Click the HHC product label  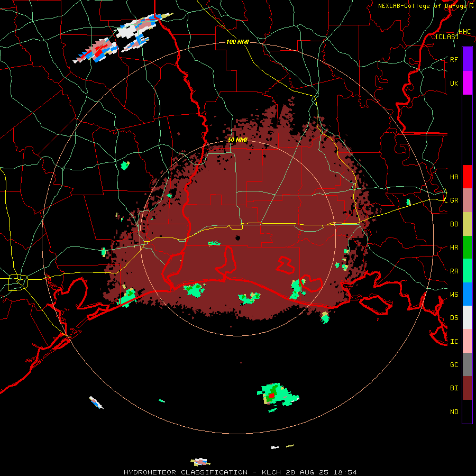click(x=465, y=32)
